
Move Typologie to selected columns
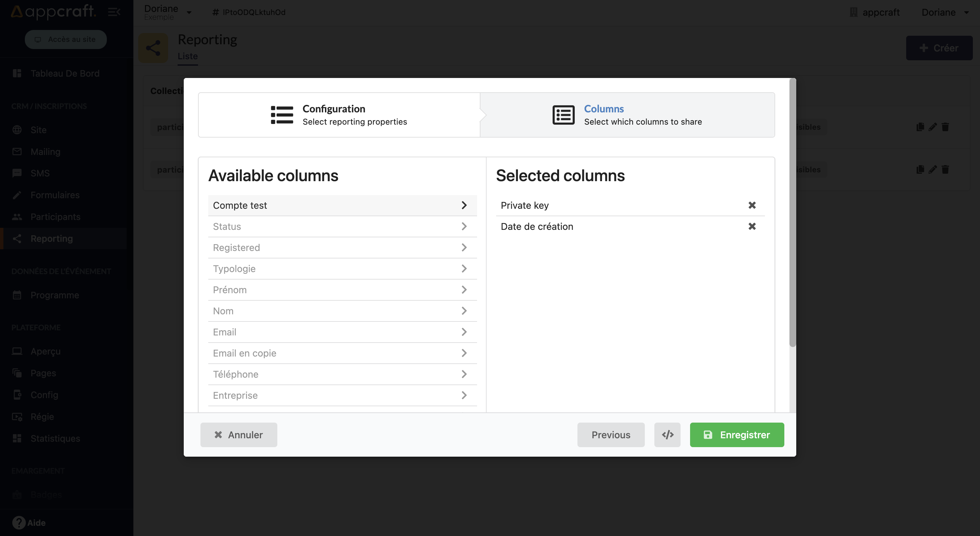pos(464,269)
